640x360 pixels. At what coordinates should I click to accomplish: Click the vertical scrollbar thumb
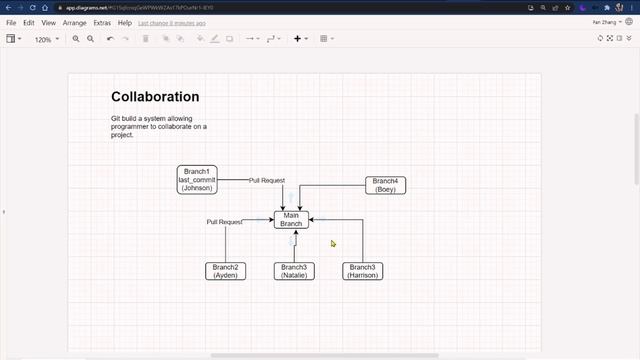(x=636, y=149)
